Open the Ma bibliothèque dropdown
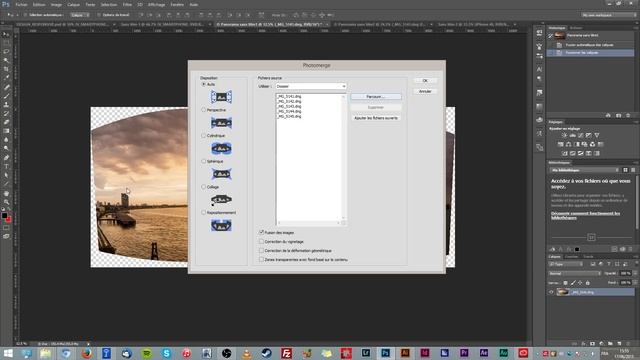This screenshot has width=640, height=360. [584, 170]
